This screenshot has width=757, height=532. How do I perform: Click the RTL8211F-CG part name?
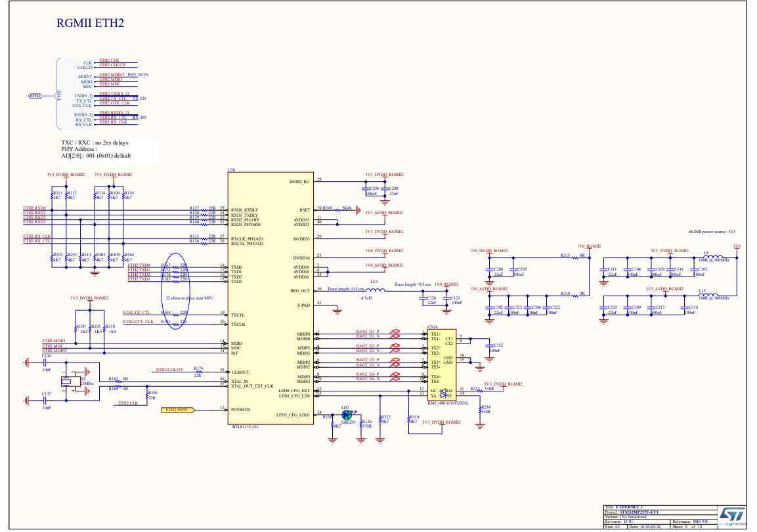[246, 427]
